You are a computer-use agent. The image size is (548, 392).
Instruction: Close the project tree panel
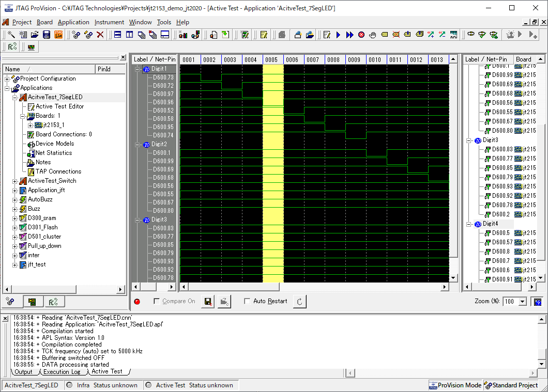click(123, 57)
